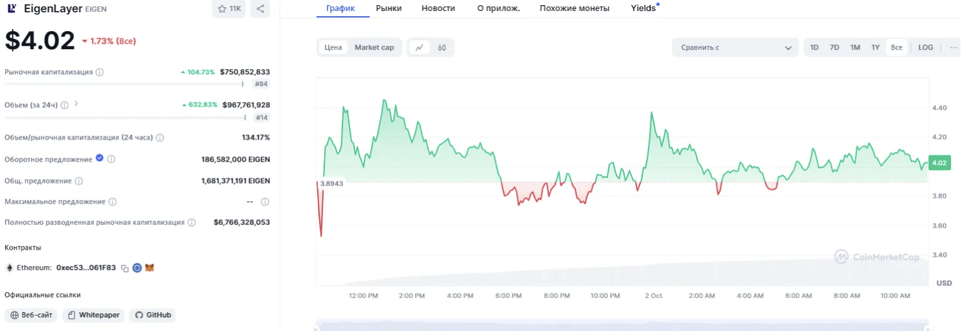Select the Market cap chart mode

tap(374, 47)
